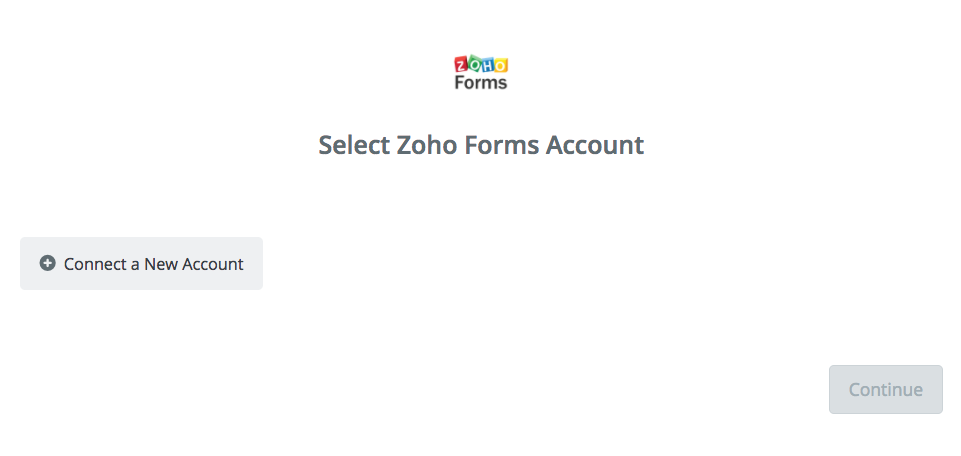Add a new Zoho Forms account connection
The width and height of the screenshot is (961, 456).
click(x=142, y=264)
